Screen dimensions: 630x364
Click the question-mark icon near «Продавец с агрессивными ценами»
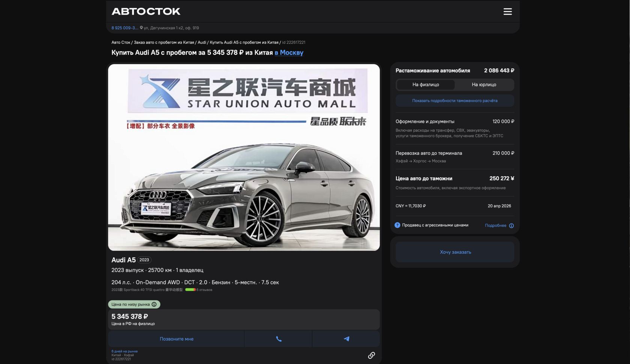tap(397, 225)
